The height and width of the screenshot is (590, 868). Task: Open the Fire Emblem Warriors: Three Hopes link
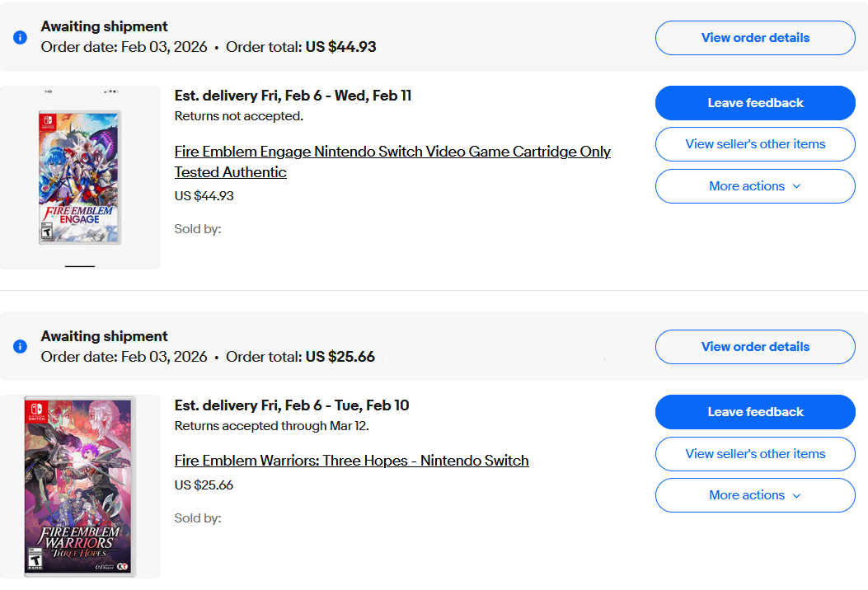[x=351, y=461]
